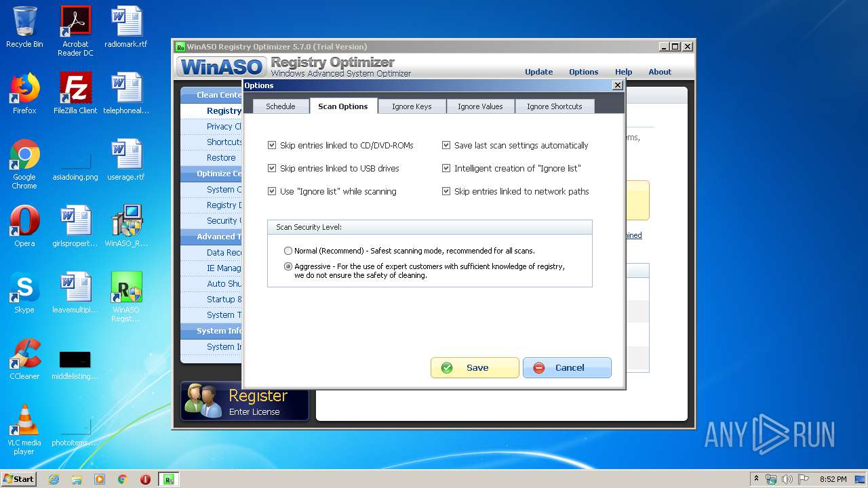The image size is (868, 488).
Task: Switch to the Ignore Shortcuts tab
Action: click(555, 106)
